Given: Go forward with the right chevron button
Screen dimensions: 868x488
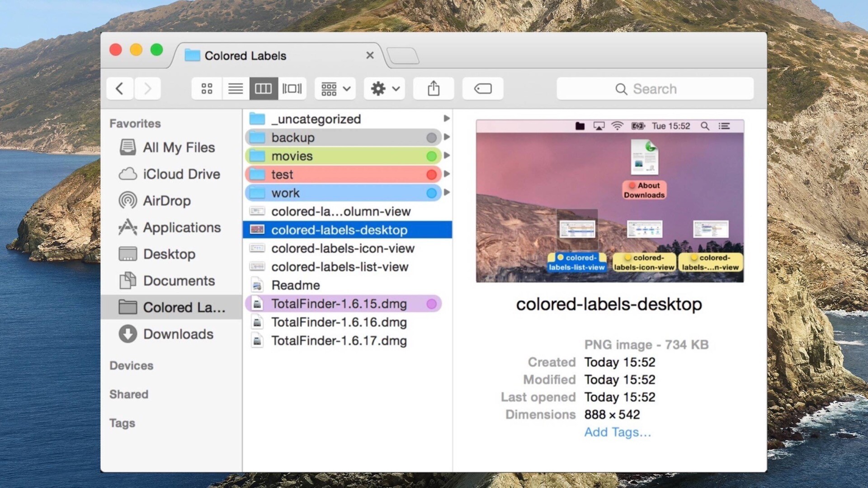Looking at the screenshot, I should click(147, 89).
